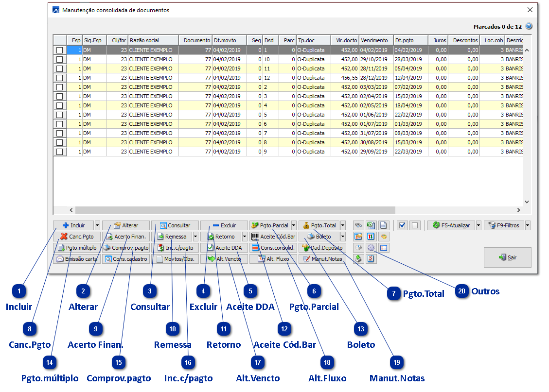Screen dimensions: 549x392
Task: Click the Razão social column header
Action: point(153,40)
